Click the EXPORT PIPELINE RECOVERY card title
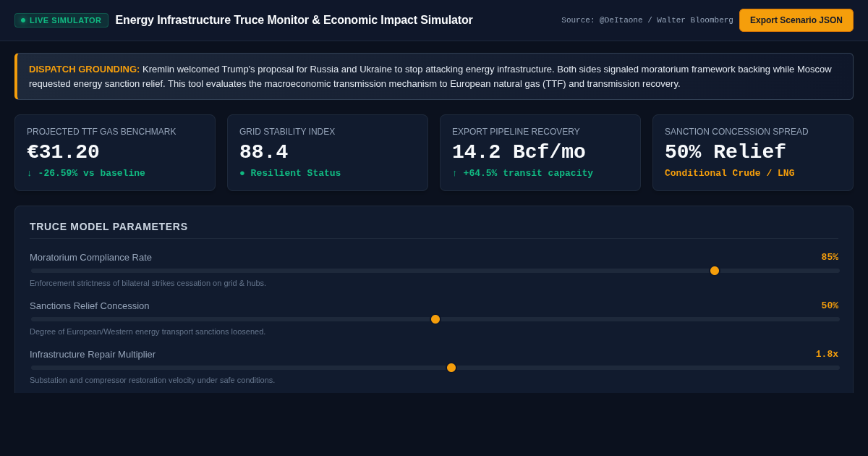This screenshot has width=868, height=456. point(516,132)
